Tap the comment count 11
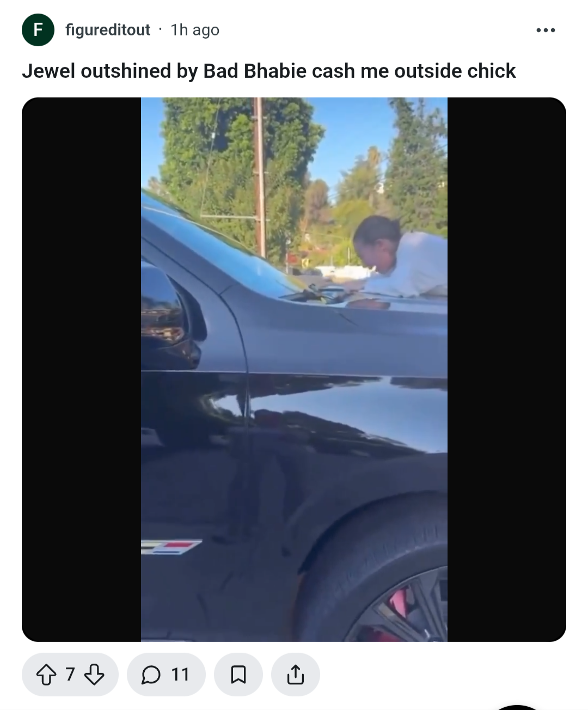The image size is (588, 710). click(x=180, y=675)
